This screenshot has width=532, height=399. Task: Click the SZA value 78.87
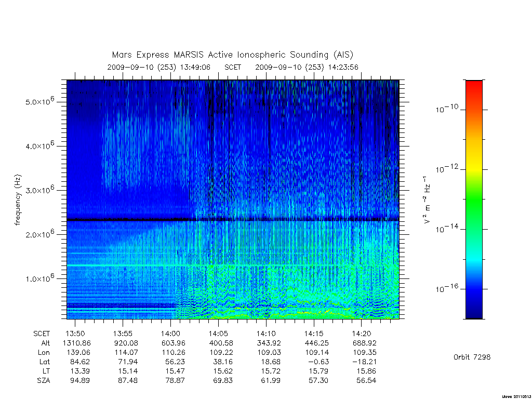pyautogui.click(x=176, y=381)
